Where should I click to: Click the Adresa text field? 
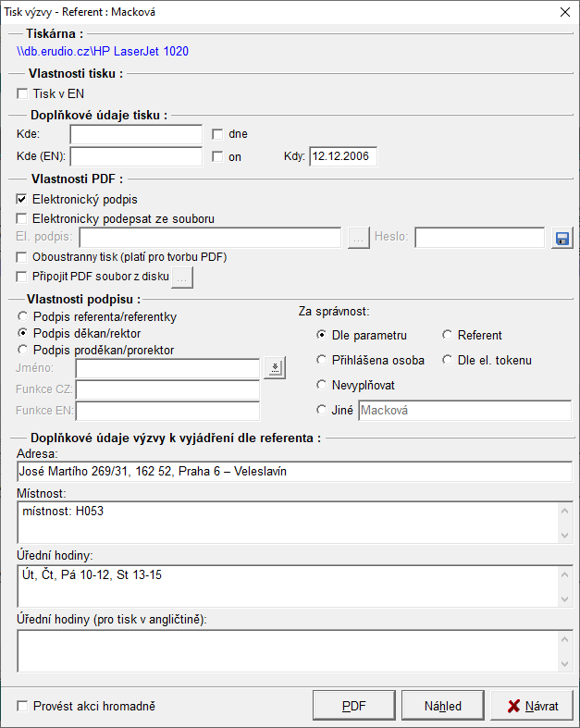click(294, 471)
